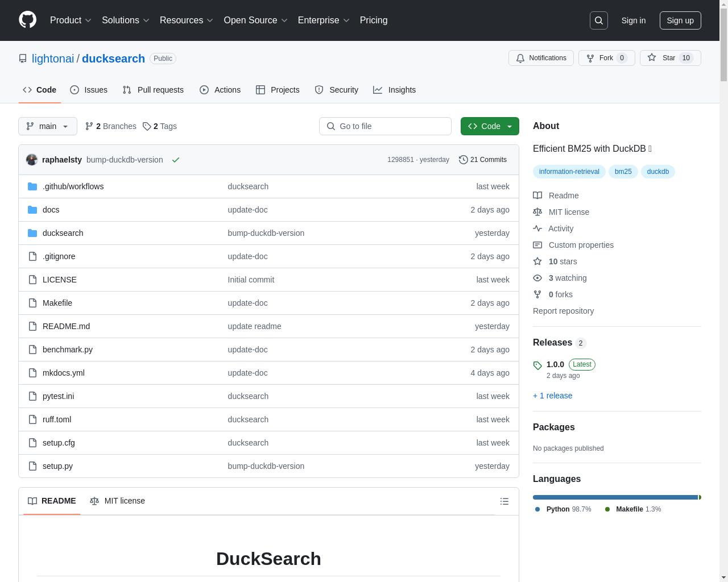Viewport: 728px width, 582px height.
Task: Select the information-retrieval topic tag
Action: (x=569, y=172)
